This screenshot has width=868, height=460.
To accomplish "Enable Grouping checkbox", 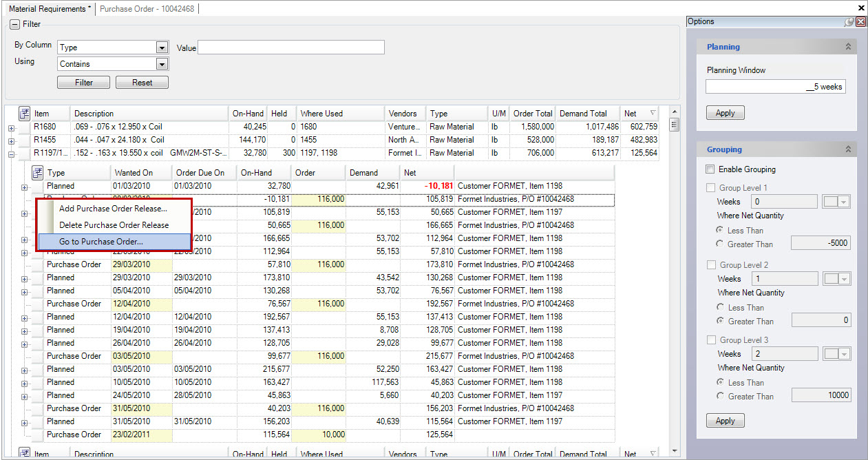I will 710,169.
